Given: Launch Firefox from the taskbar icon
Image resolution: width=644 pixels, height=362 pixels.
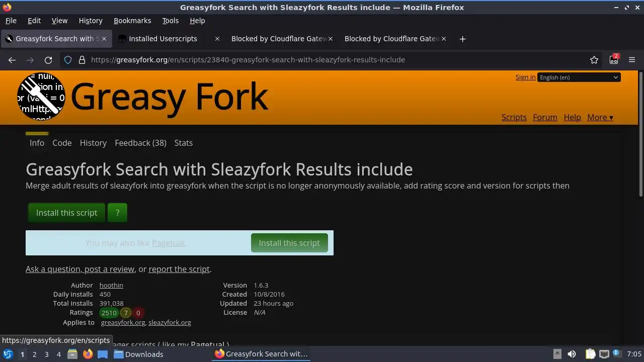Looking at the screenshot, I should point(88,354).
